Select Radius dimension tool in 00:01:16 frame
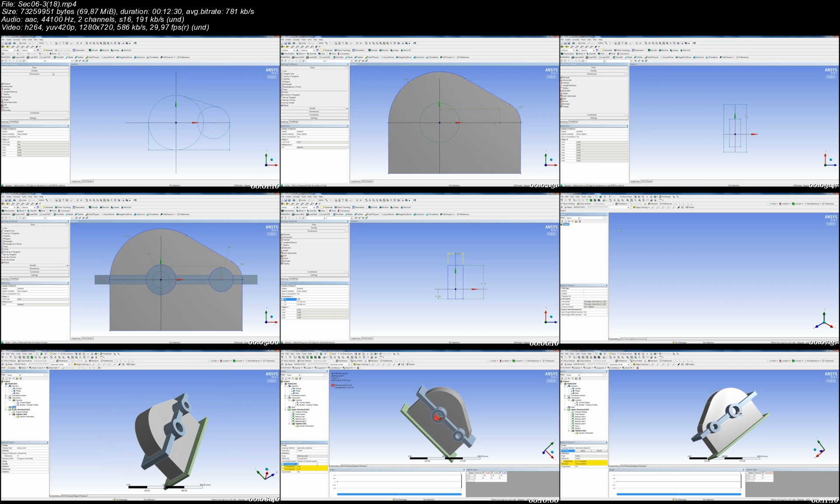Image resolution: width=840 pixels, height=504 pixels. [x=5, y=94]
